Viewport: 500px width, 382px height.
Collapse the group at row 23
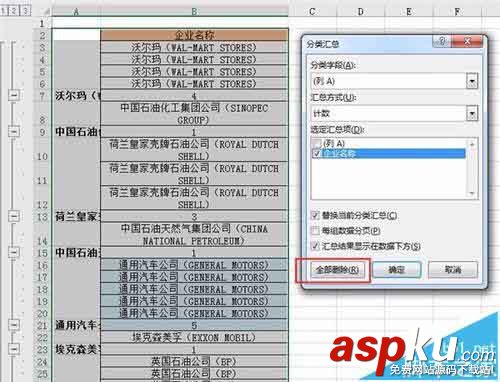[x=14, y=349]
